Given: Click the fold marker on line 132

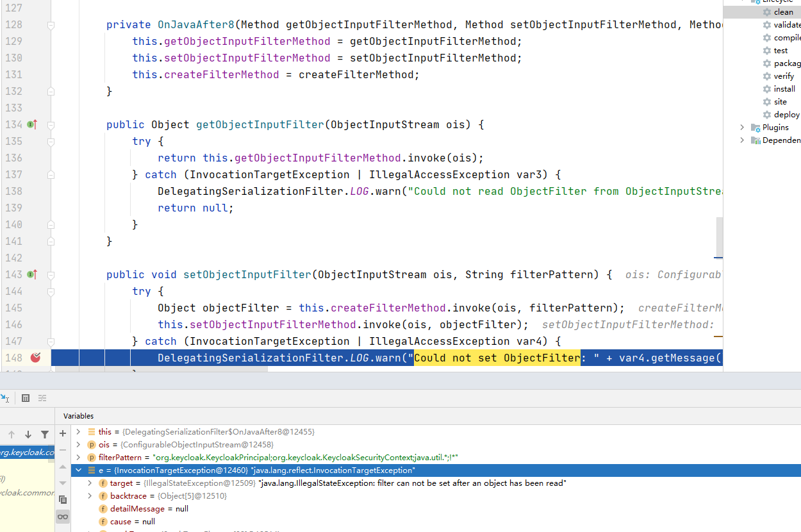Looking at the screenshot, I should pyautogui.click(x=51, y=91).
